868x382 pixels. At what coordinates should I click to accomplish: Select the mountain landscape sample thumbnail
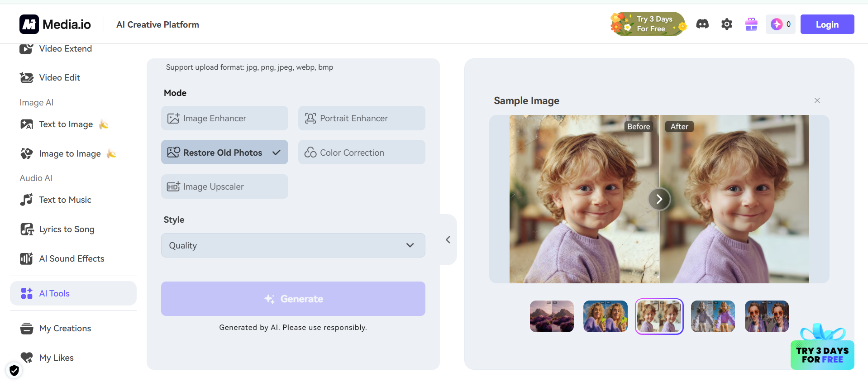click(x=552, y=316)
